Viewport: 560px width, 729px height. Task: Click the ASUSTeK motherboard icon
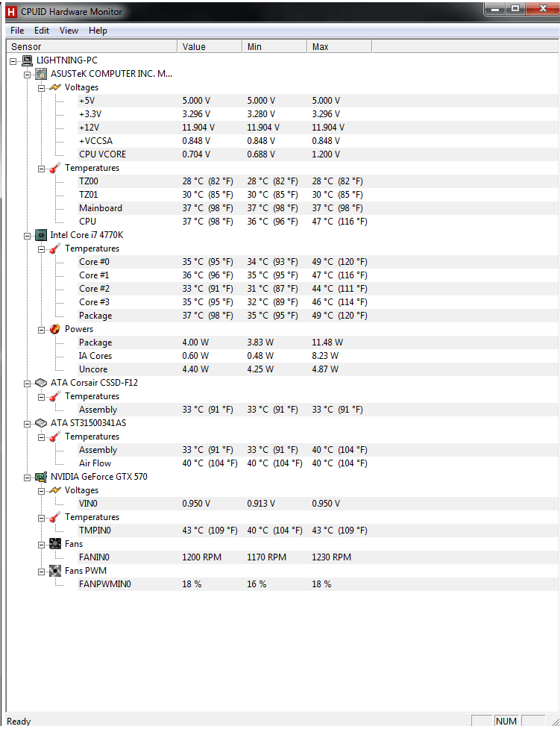click(x=42, y=74)
